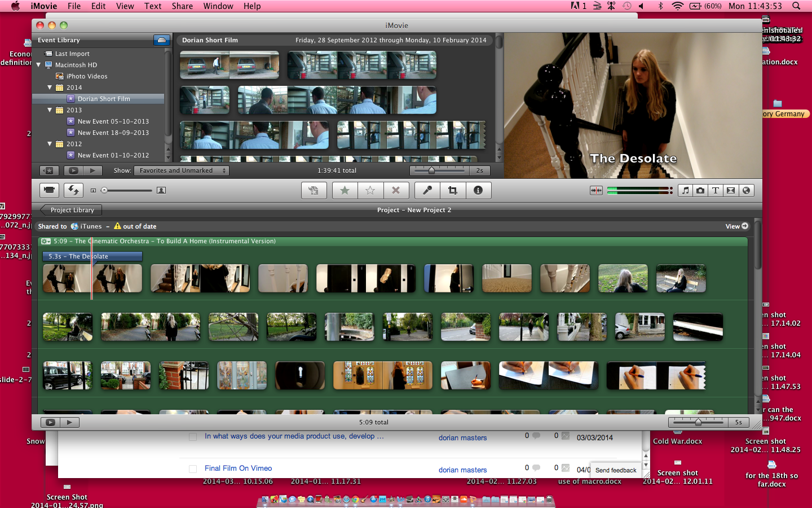The image size is (812, 508).
Task: Adjust project thumbnail duration slider
Action: [699, 422]
